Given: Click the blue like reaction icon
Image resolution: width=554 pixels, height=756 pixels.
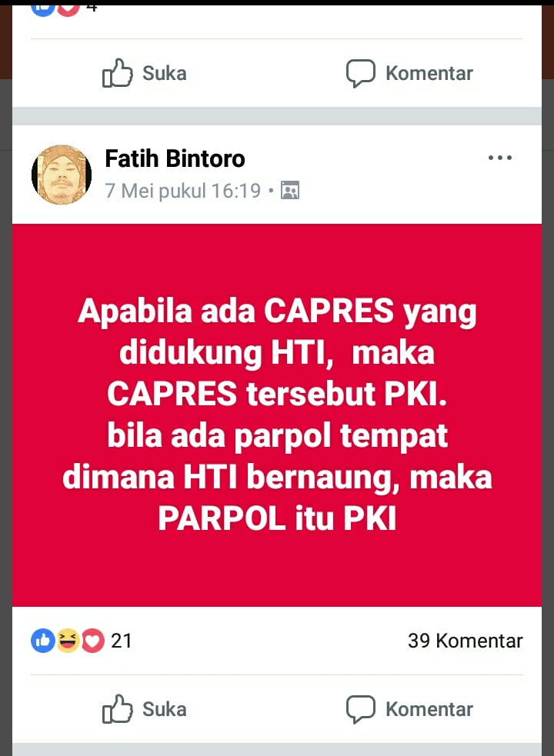Looking at the screenshot, I should (x=43, y=641).
